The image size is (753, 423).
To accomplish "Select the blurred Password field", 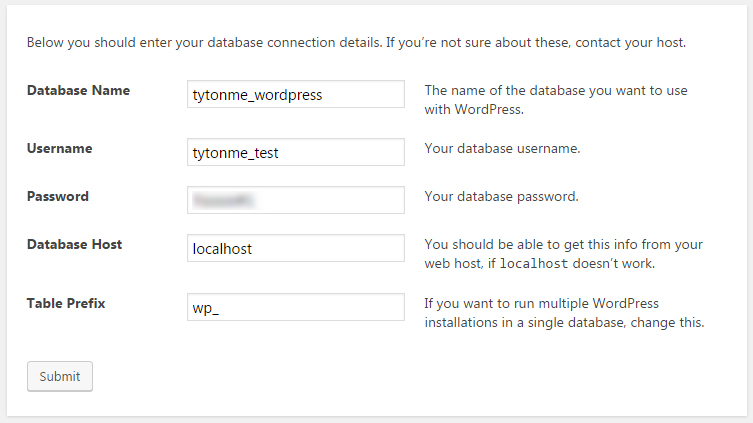I will [x=295, y=199].
